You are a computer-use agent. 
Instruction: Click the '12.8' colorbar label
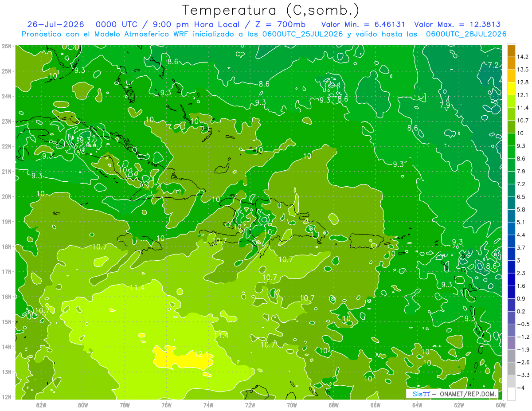pyautogui.click(x=523, y=82)
